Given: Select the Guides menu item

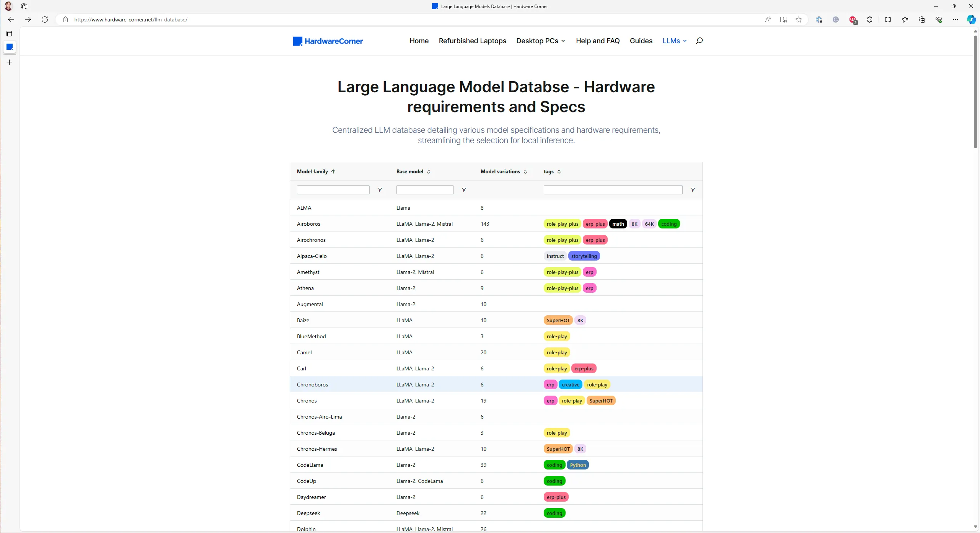Looking at the screenshot, I should point(641,41).
